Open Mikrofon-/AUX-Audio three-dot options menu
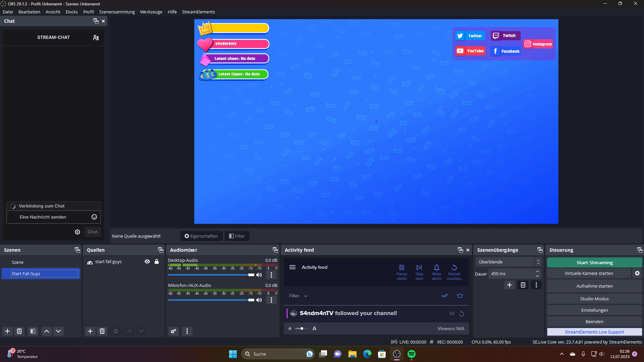The width and height of the screenshot is (644, 362). point(271,300)
